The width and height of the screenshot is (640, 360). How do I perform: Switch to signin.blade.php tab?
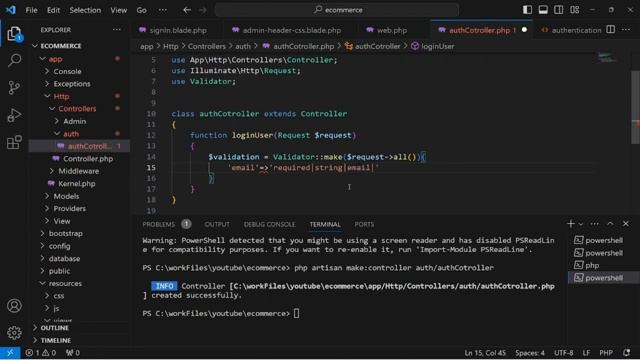pos(177,30)
